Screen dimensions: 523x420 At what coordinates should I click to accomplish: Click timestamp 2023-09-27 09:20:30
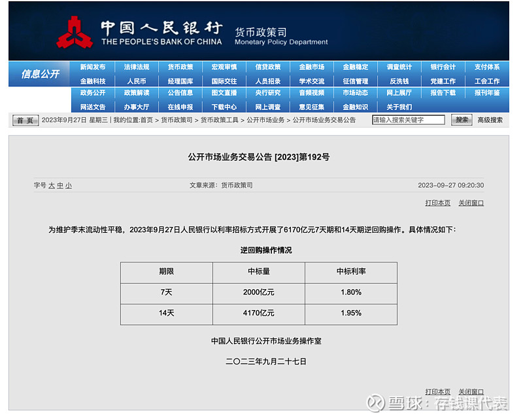coord(450,185)
